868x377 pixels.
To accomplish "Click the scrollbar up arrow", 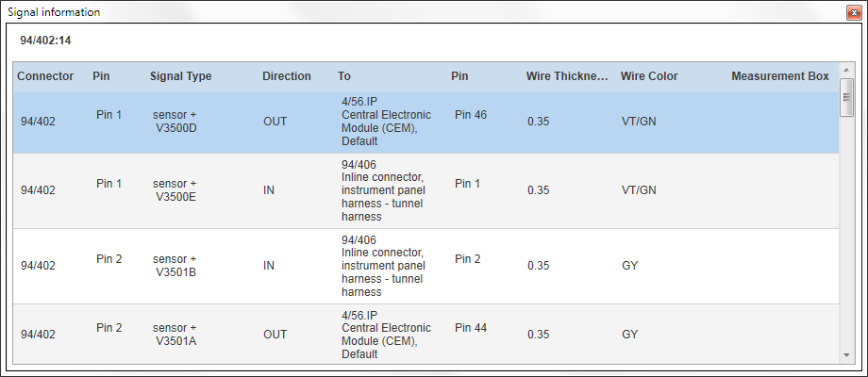I will point(846,70).
